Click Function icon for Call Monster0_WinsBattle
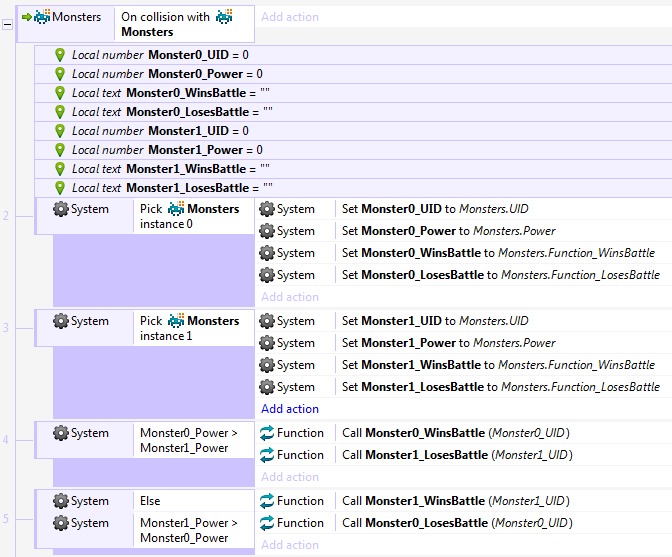The height and width of the screenshot is (557, 672). point(267,433)
